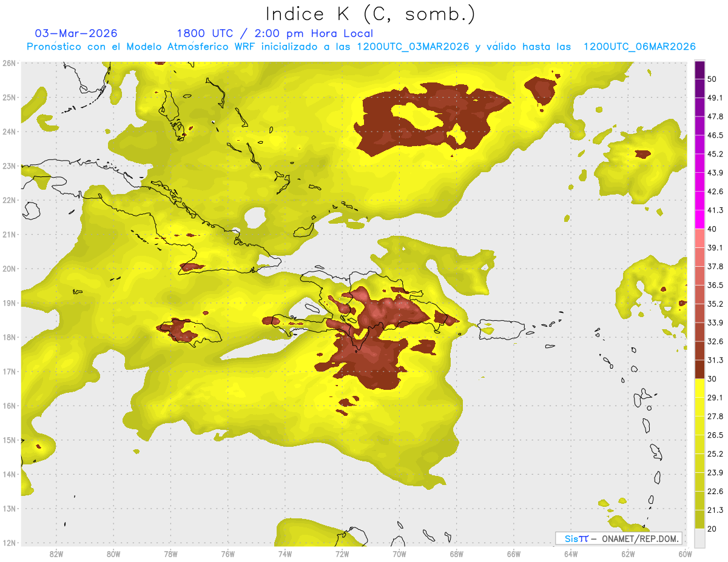Viewport: 728px width, 562px height.
Task: Pick the dark brown swatch between 30 and 31.3
Action: tap(699, 369)
